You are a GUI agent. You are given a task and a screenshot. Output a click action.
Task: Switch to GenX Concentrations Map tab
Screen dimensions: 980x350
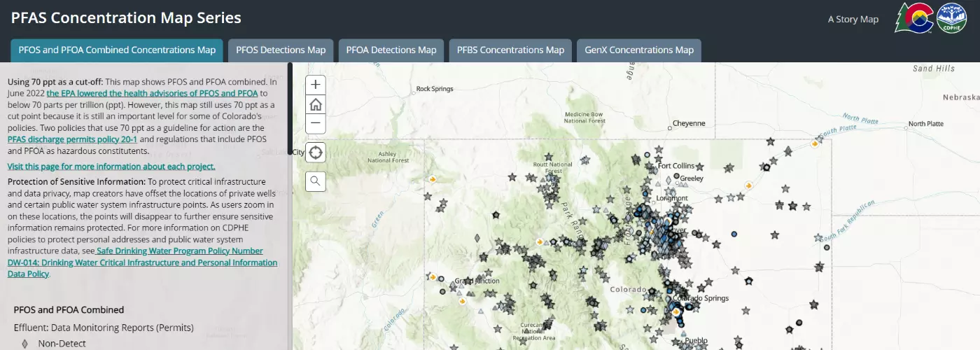click(639, 50)
